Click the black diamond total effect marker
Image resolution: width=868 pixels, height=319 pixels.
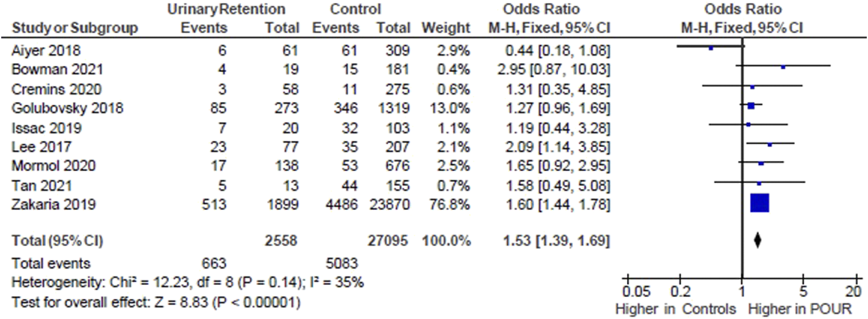pyautogui.click(x=757, y=240)
